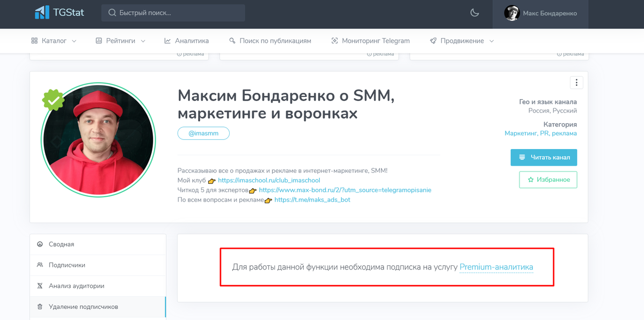Screen dimensions: 644x320
Task: Click Макс Бондаренко user name
Action: point(551,13)
